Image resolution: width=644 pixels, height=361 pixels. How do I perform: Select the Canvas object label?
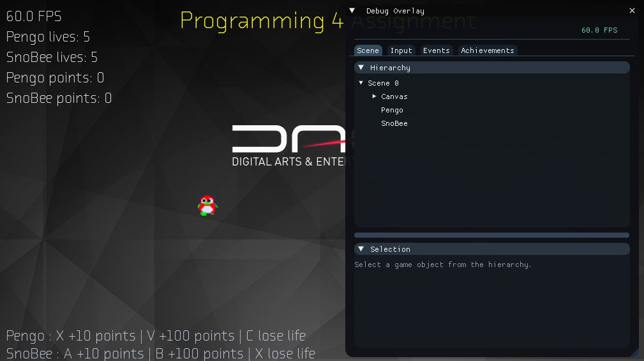394,96
